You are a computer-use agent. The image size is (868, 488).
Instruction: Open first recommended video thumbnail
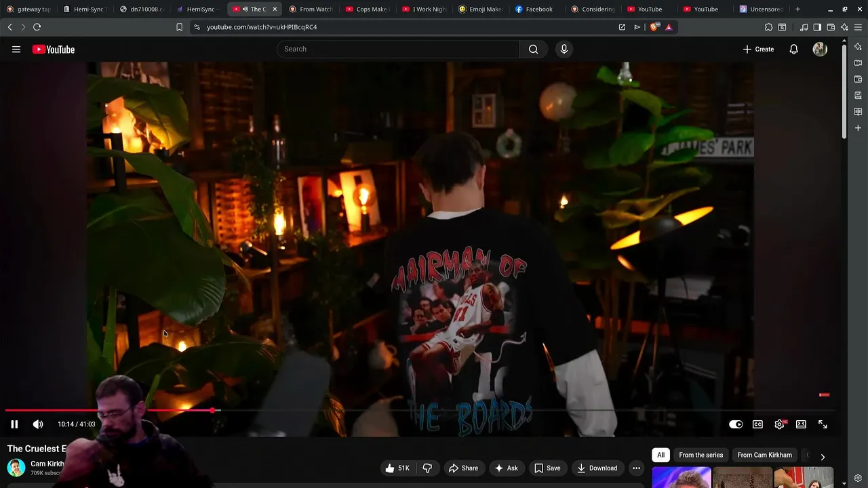(681, 477)
